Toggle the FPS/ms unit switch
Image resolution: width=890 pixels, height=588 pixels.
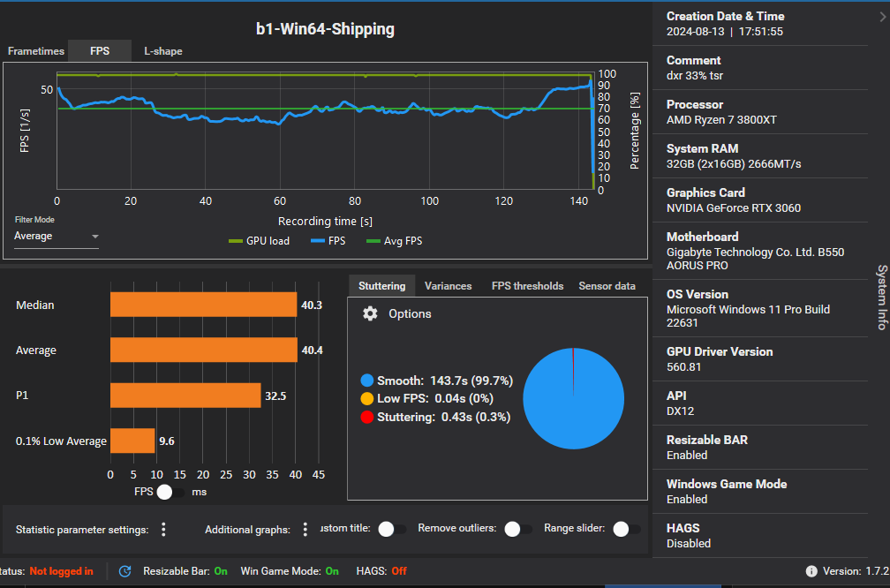coord(164,492)
